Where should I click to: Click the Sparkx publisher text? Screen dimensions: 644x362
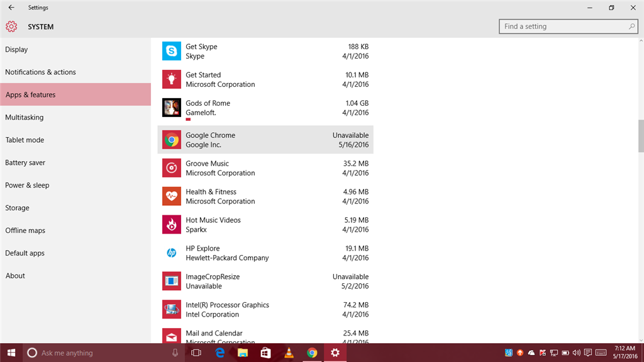point(196,230)
